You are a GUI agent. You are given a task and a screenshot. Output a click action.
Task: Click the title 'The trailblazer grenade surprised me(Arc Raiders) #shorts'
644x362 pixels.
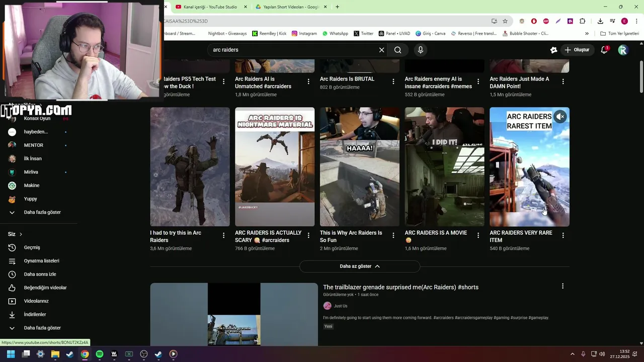tap(400, 287)
